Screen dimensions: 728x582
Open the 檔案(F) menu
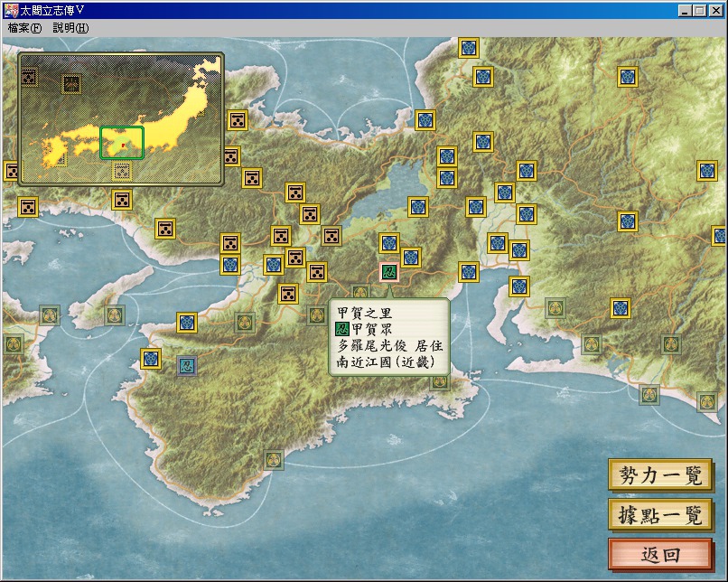(x=24, y=28)
